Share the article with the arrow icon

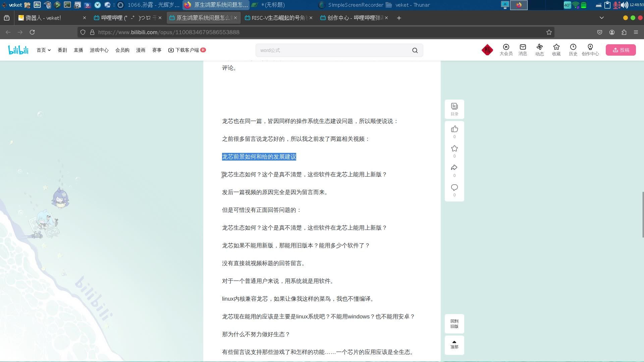coord(454,168)
